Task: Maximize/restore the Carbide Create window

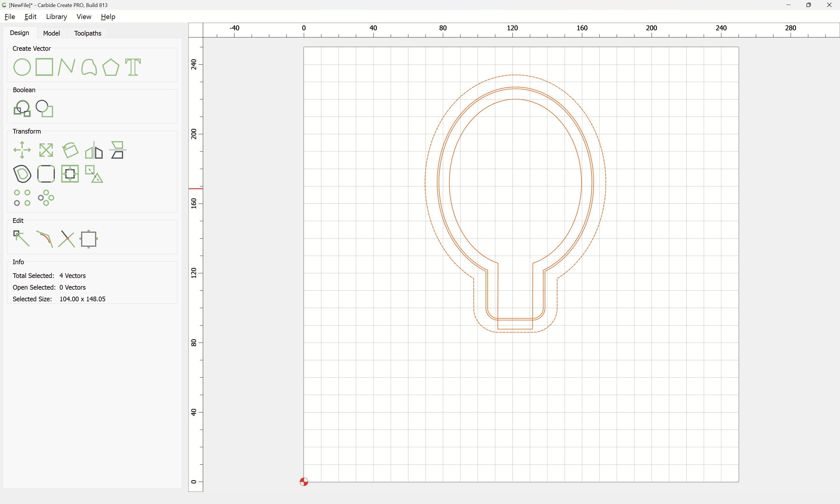Action: [808, 5]
